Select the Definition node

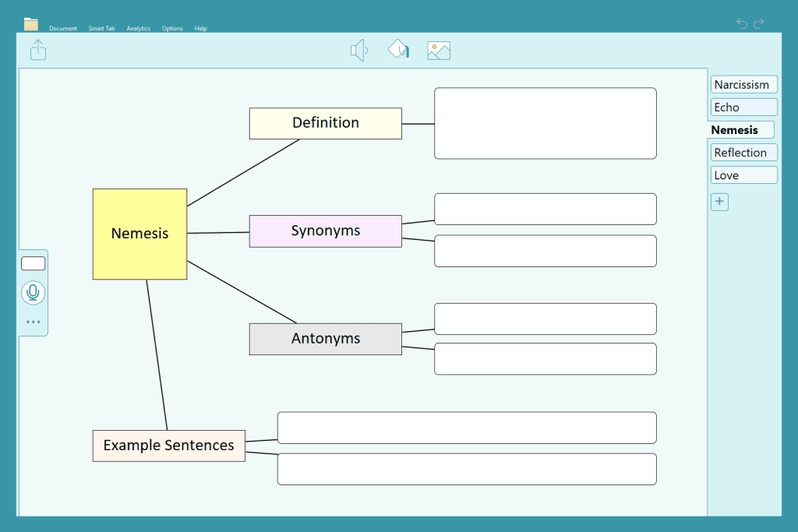(326, 123)
